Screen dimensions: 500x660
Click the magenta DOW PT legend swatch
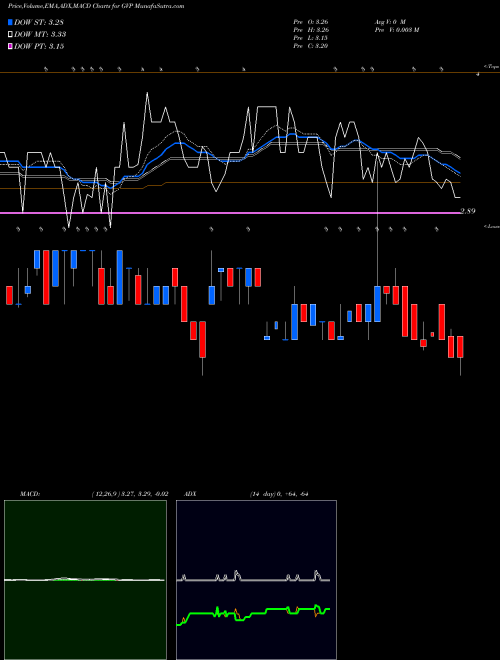pos(10,46)
